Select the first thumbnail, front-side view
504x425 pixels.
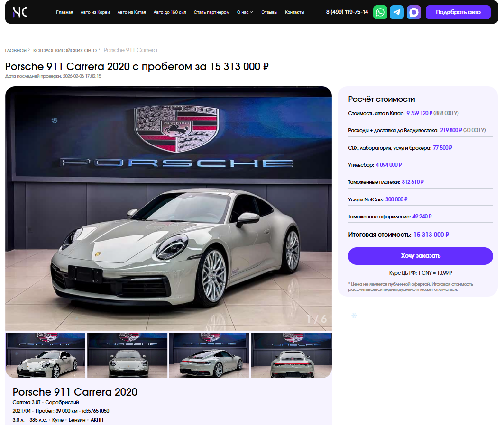coord(46,355)
